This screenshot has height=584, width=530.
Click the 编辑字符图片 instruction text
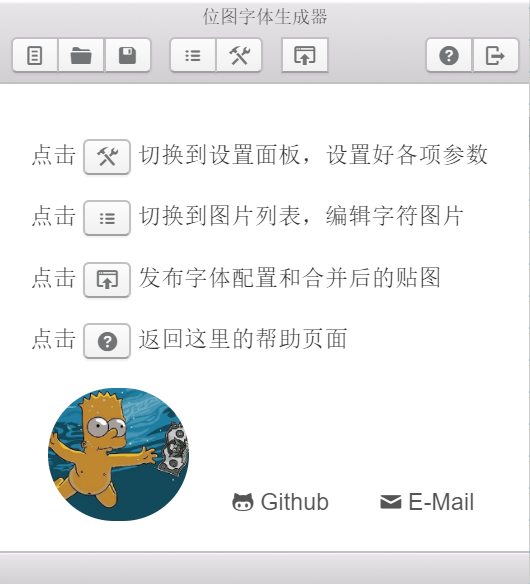click(x=395, y=216)
